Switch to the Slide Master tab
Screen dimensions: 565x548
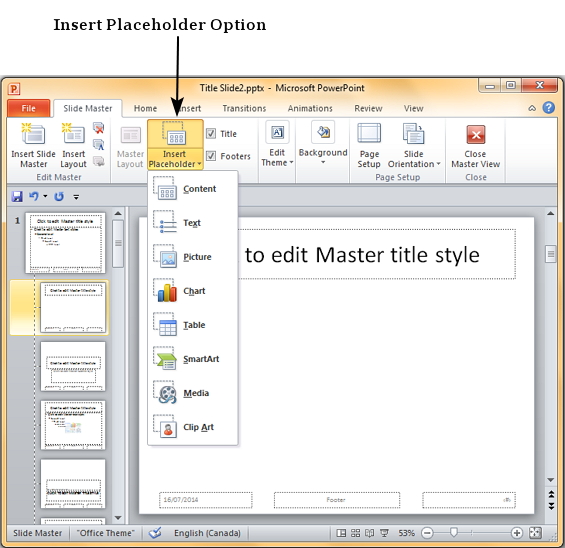[x=88, y=108]
